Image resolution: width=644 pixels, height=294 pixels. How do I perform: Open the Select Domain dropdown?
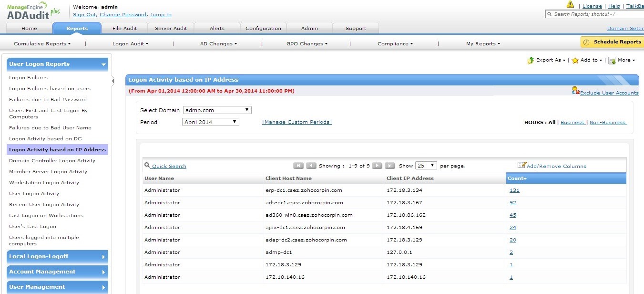tap(217, 110)
